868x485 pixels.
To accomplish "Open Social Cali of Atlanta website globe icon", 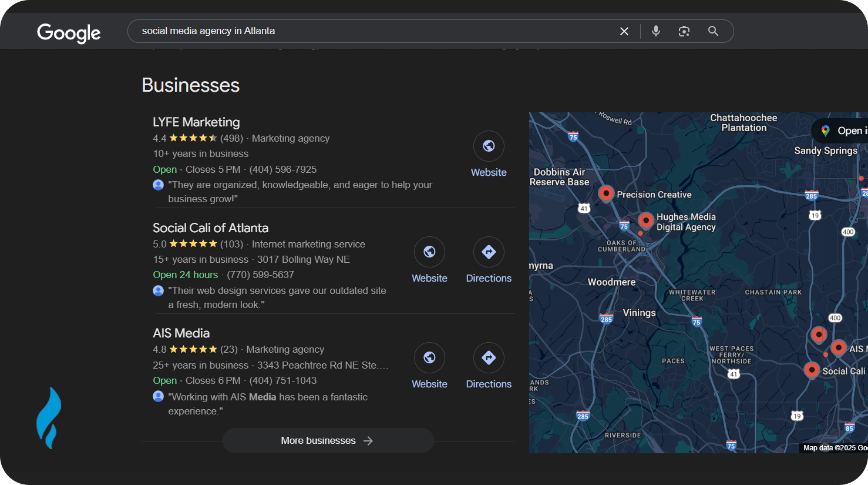I will pyautogui.click(x=429, y=252).
